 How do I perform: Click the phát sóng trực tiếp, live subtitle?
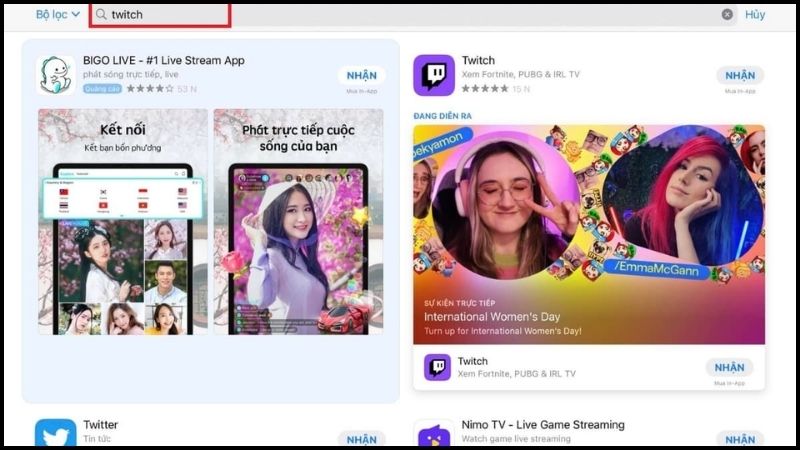131,74
